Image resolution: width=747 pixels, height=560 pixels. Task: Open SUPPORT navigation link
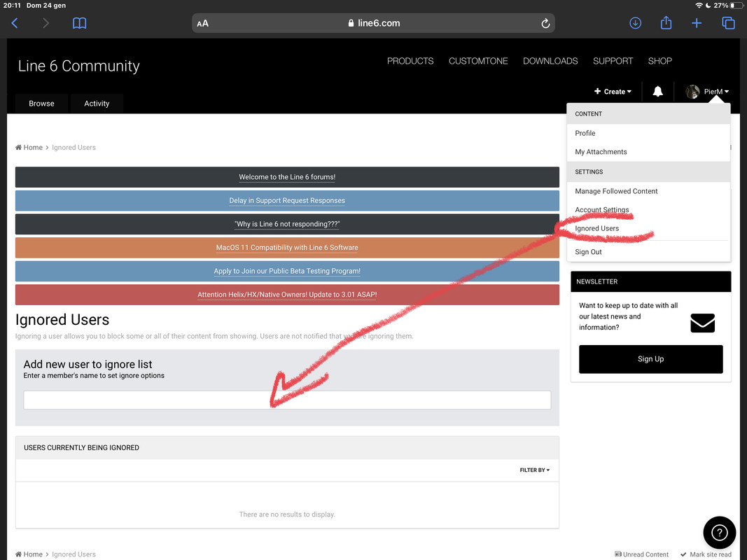click(613, 61)
